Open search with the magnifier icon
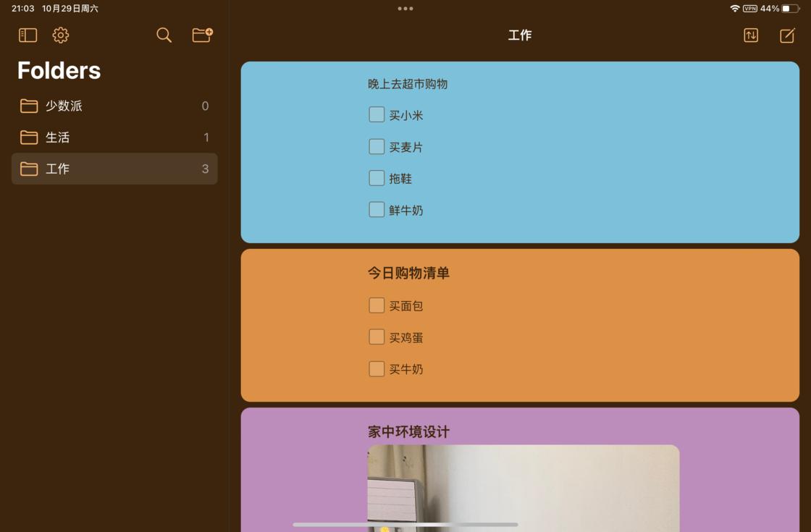Screen dimensions: 811x532 pyautogui.click(x=164, y=35)
